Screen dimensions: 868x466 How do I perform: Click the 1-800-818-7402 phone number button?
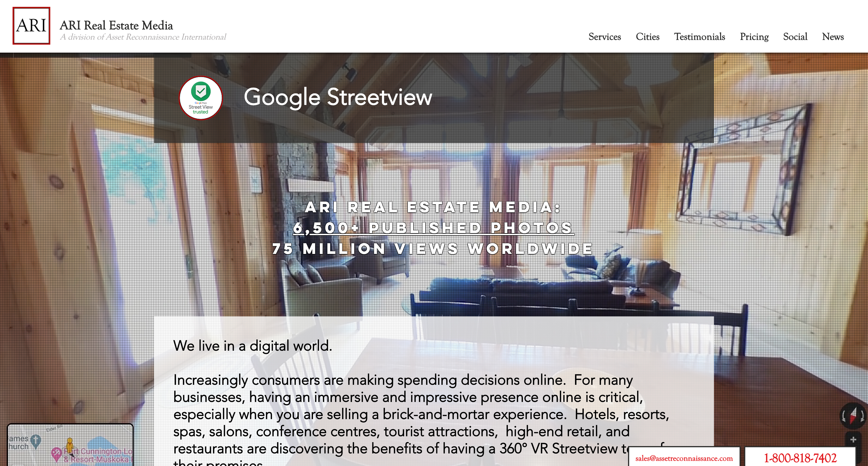point(800,458)
